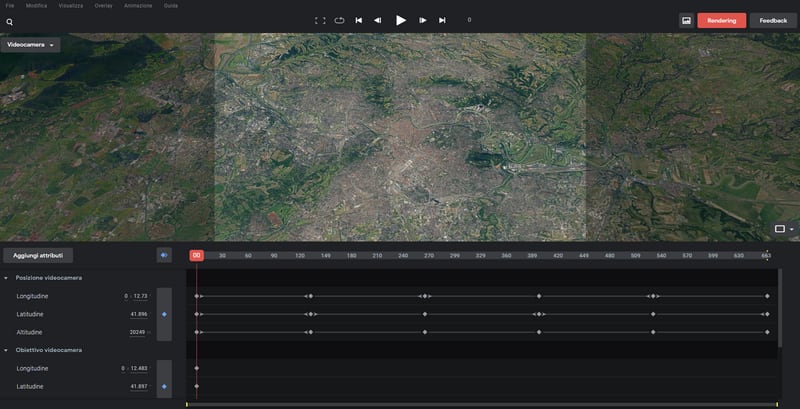Click the revolution count 0 before 12.483
The width and height of the screenshot is (800, 409).
[123, 369]
